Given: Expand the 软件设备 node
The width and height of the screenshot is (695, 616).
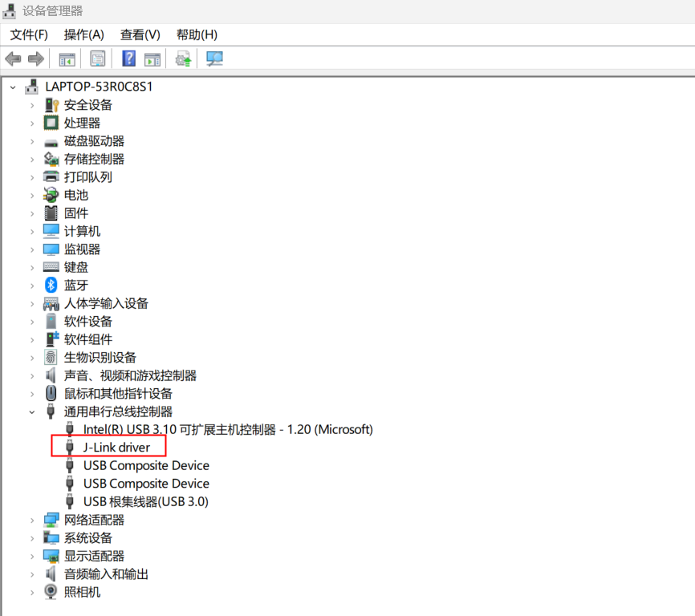Looking at the screenshot, I should pyautogui.click(x=32, y=322).
